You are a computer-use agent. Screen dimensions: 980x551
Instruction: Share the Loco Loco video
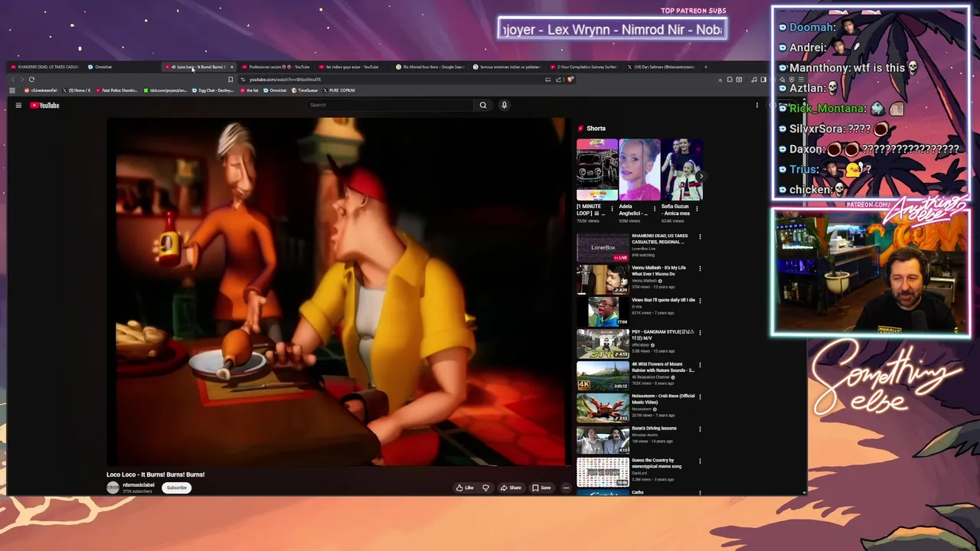(x=511, y=487)
